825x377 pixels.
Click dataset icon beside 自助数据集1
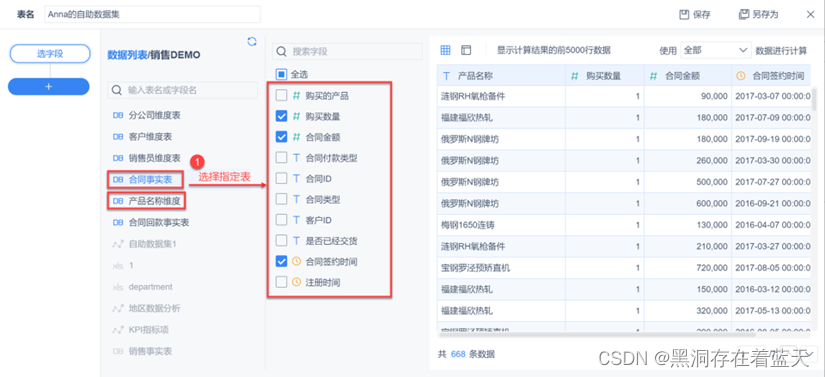coord(118,244)
